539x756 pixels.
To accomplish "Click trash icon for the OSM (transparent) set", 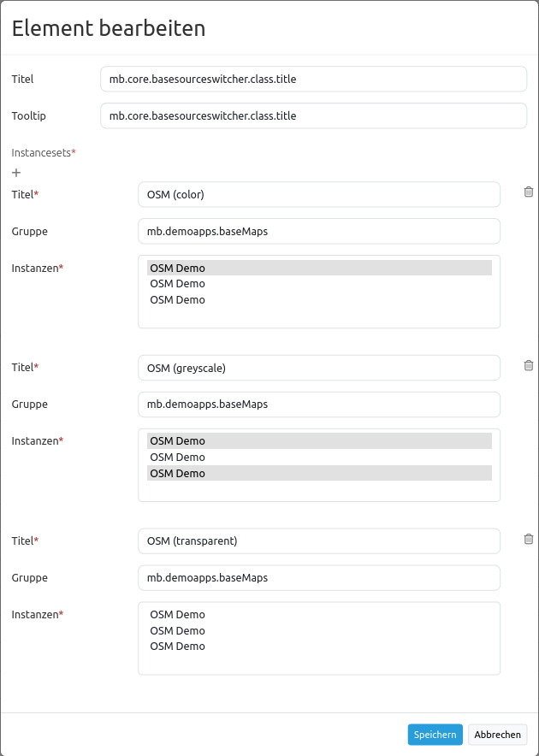I will point(528,539).
